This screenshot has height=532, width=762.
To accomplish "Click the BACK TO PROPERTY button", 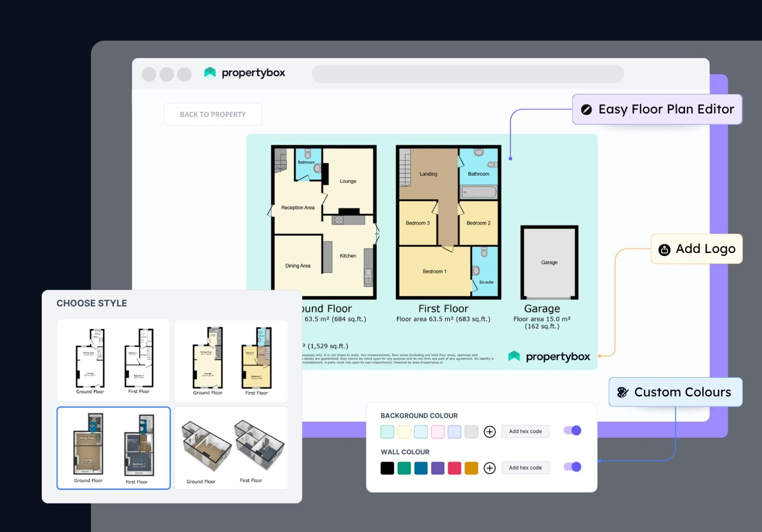I will (x=213, y=114).
